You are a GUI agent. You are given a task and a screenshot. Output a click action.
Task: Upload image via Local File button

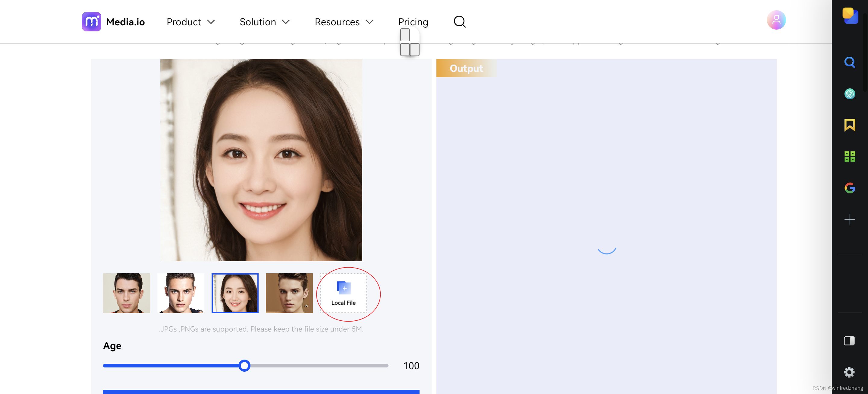click(343, 293)
